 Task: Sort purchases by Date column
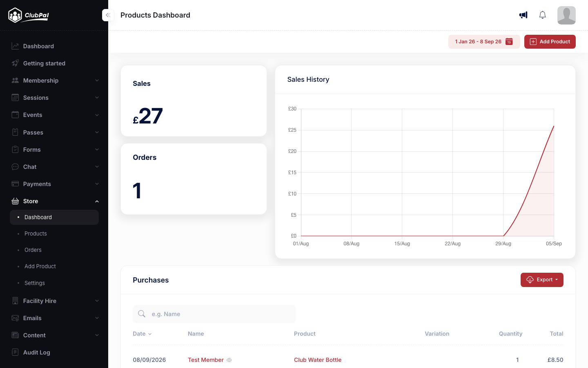(142, 334)
